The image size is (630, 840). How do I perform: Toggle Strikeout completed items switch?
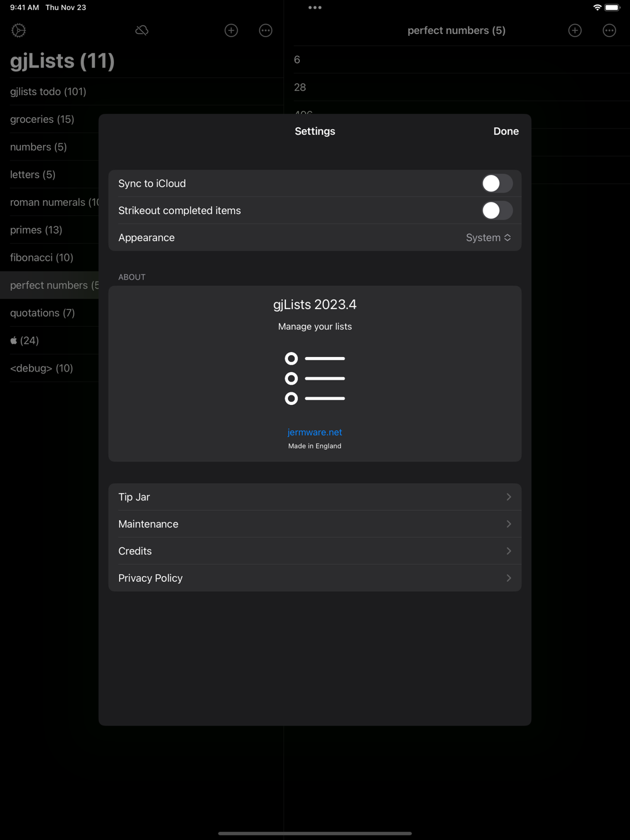click(x=497, y=210)
